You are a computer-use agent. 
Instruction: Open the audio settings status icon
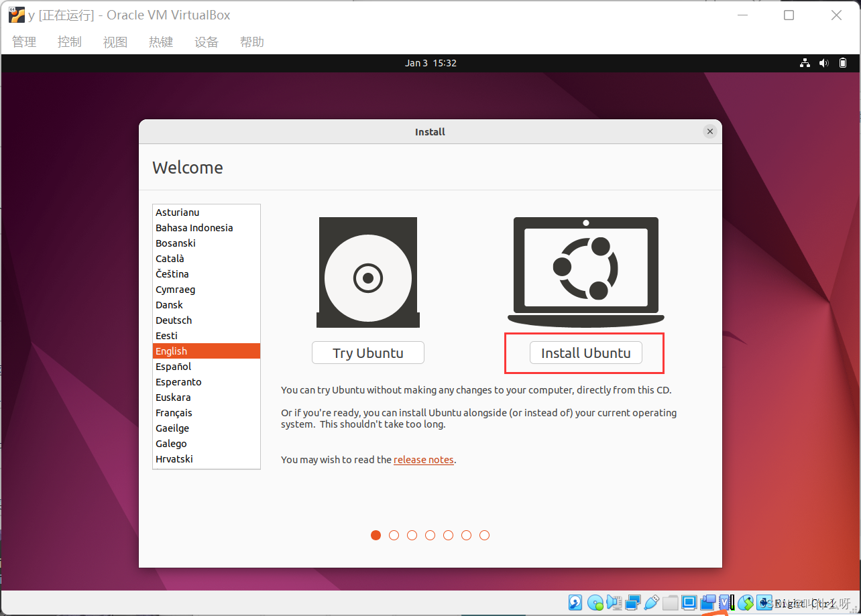(614, 603)
